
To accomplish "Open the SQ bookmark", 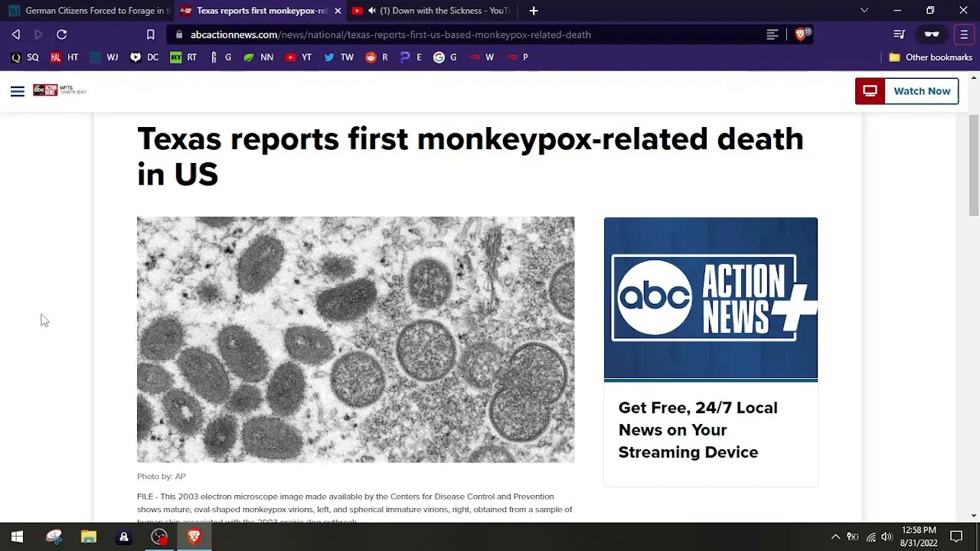I will click(x=25, y=57).
